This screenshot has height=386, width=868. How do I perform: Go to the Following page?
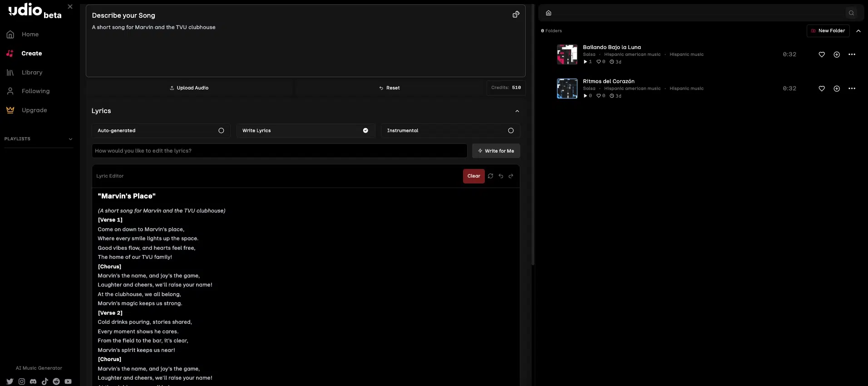[x=35, y=91]
